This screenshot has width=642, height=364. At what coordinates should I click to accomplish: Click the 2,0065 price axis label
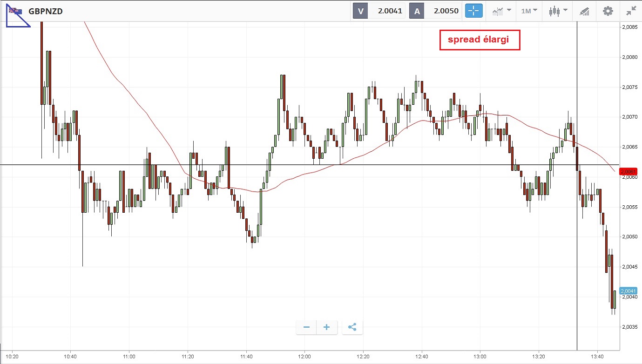[x=630, y=147]
